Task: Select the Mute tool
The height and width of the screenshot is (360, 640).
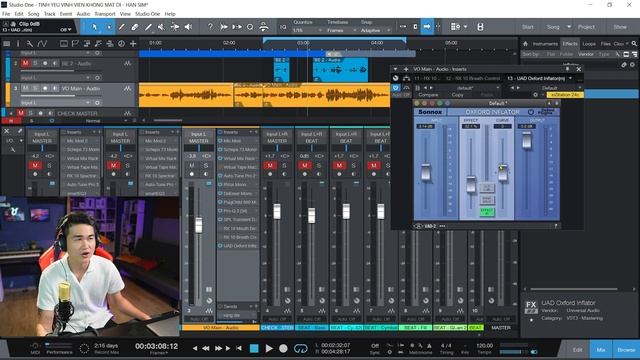Action: coord(161,27)
